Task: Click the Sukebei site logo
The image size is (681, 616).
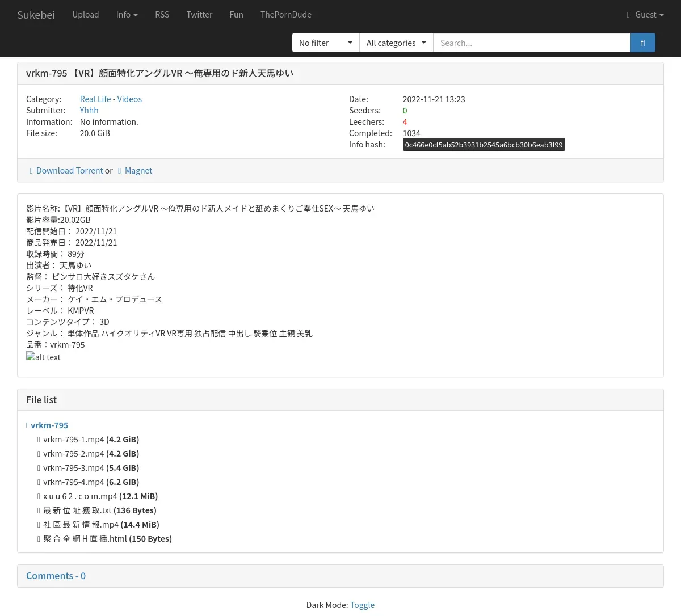Action: pos(36,15)
